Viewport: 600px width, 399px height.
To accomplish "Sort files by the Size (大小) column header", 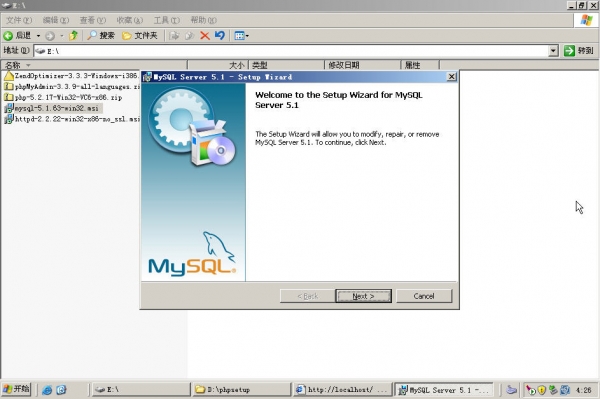I will (x=218, y=65).
